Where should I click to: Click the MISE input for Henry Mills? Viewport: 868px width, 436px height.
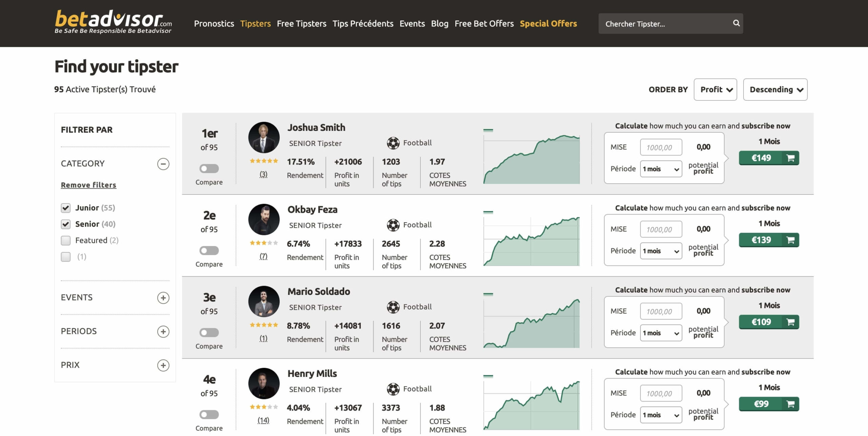(661, 393)
